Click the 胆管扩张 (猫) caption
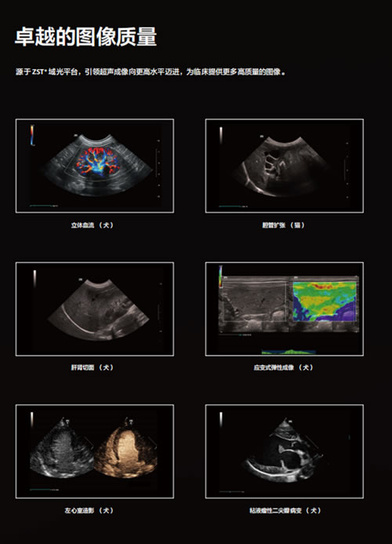This screenshot has width=392, height=544. pos(283,225)
